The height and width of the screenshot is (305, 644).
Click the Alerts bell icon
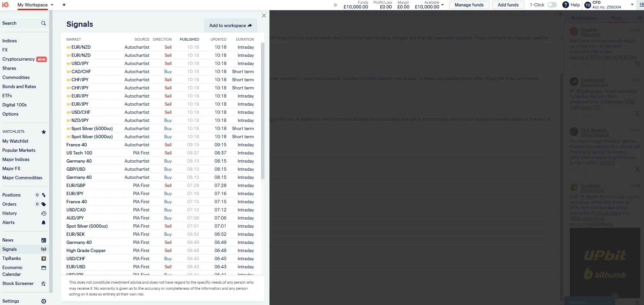(x=44, y=222)
